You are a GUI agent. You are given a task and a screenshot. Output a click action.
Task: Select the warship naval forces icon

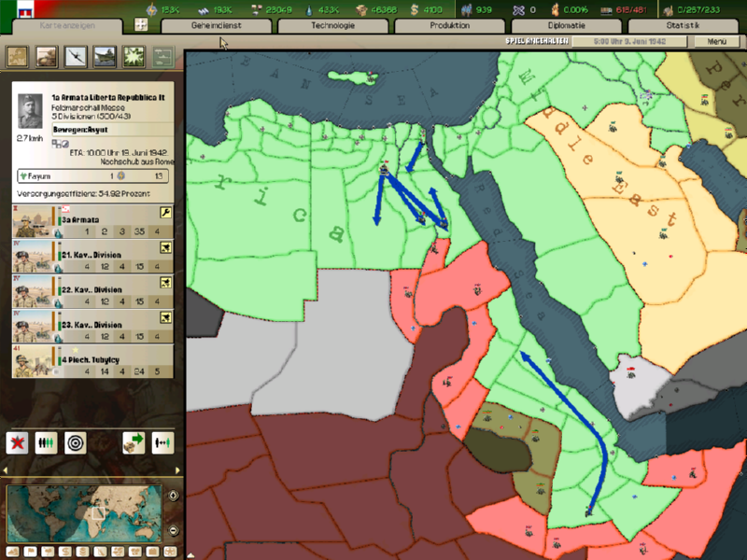tap(105, 57)
